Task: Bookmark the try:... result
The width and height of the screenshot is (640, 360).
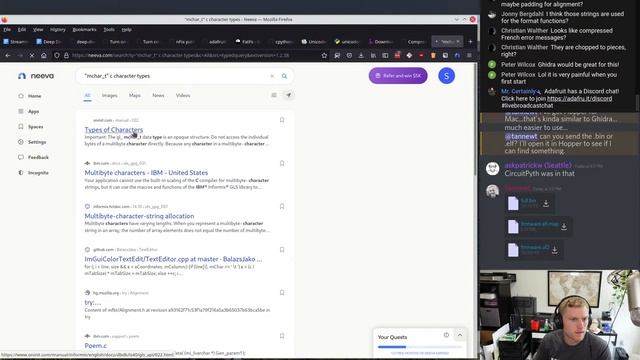Action: (x=282, y=293)
